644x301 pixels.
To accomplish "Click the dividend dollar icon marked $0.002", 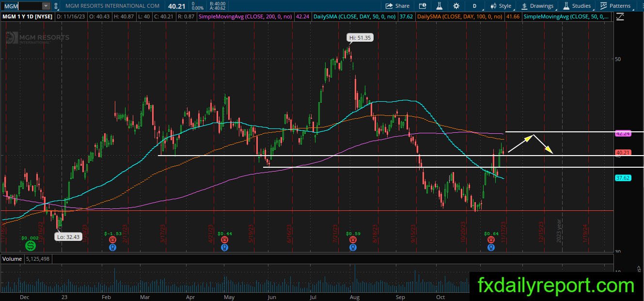I will click(x=30, y=246).
